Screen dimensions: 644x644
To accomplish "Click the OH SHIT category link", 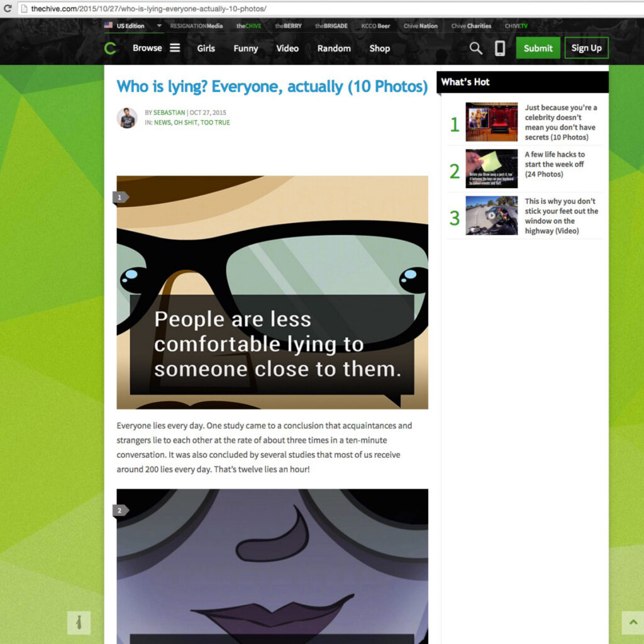I will click(x=186, y=123).
